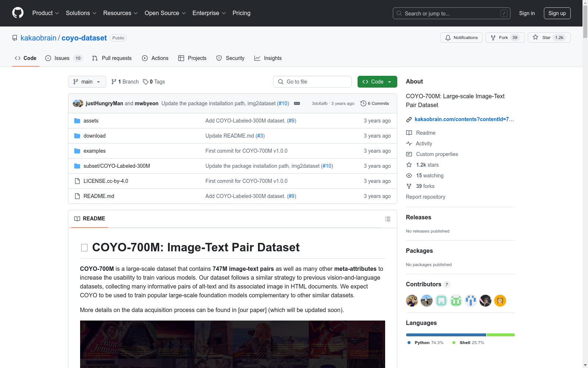The image size is (588, 368).
Task: Open the assets folder
Action: [x=91, y=121]
